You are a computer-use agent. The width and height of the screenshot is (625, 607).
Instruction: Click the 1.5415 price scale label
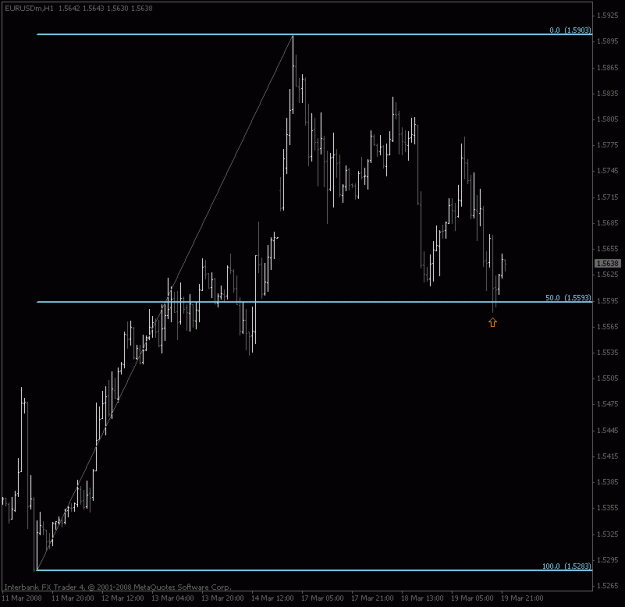pos(608,456)
